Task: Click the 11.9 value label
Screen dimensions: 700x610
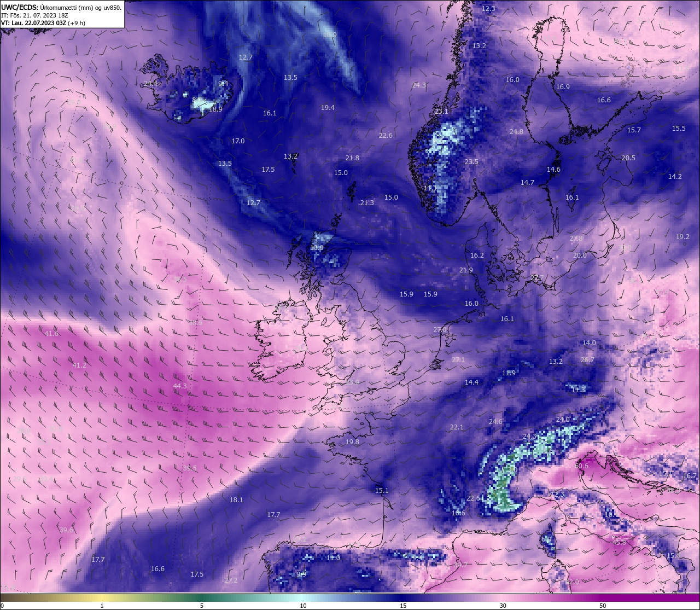Action: (x=509, y=373)
